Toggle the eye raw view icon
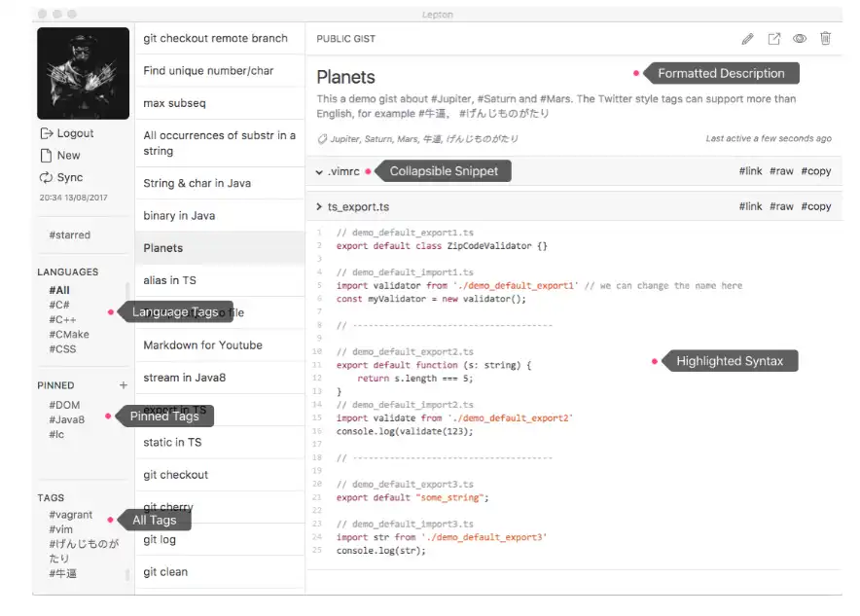The height and width of the screenshot is (616, 860). [x=800, y=39]
